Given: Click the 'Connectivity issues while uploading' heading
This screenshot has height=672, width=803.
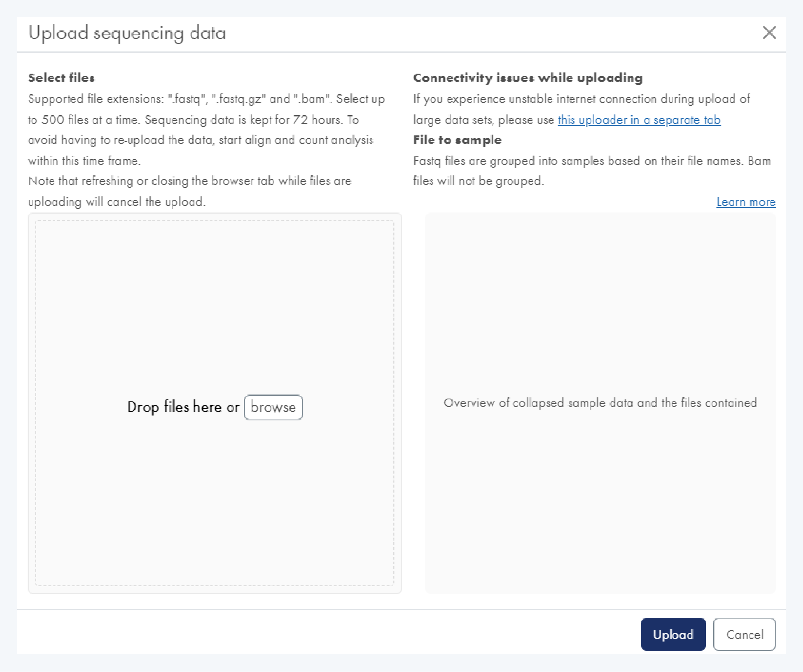Looking at the screenshot, I should [x=528, y=78].
